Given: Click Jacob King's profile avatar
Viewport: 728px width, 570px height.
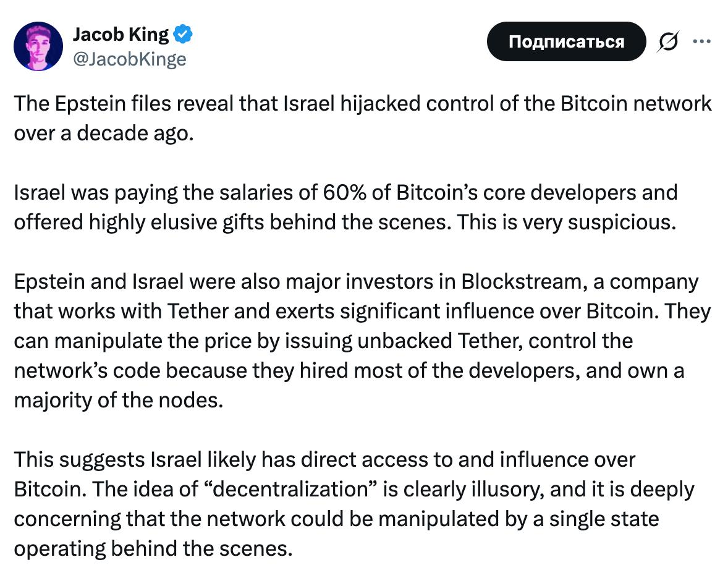Looking at the screenshot, I should pyautogui.click(x=38, y=46).
